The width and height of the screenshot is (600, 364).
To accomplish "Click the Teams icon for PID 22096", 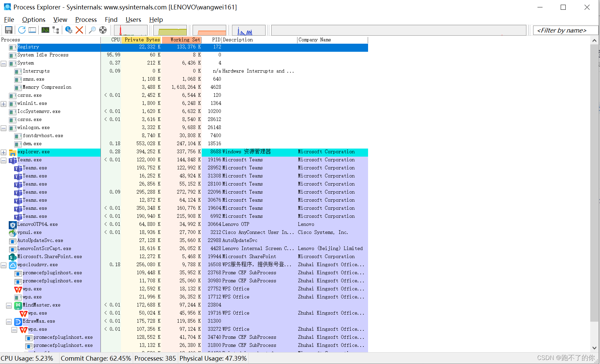I will 18,193.
